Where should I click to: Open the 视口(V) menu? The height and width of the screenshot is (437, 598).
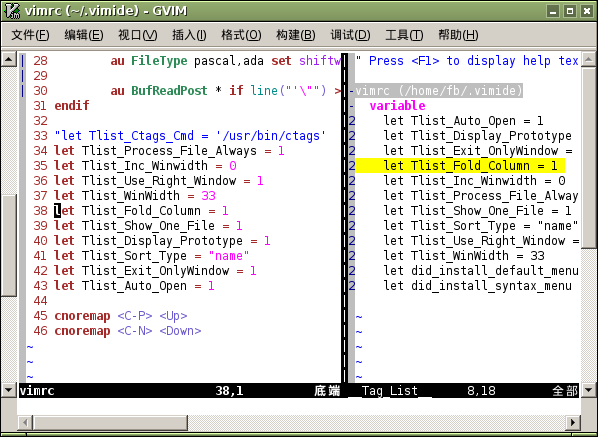[x=137, y=35]
